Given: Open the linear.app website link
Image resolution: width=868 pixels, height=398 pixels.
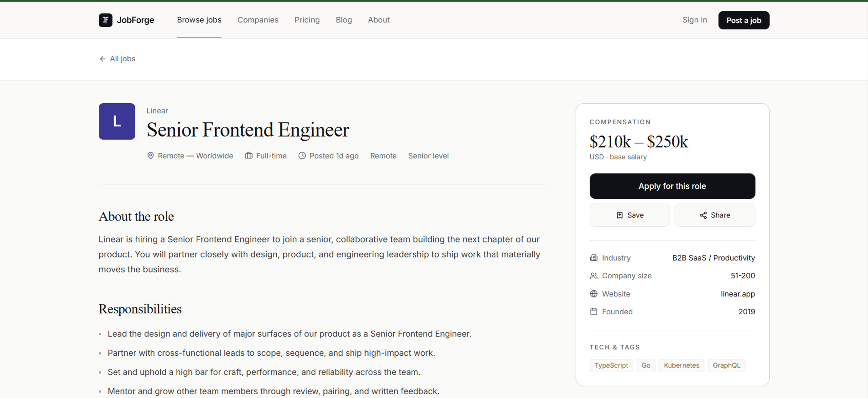Looking at the screenshot, I should [x=738, y=294].
